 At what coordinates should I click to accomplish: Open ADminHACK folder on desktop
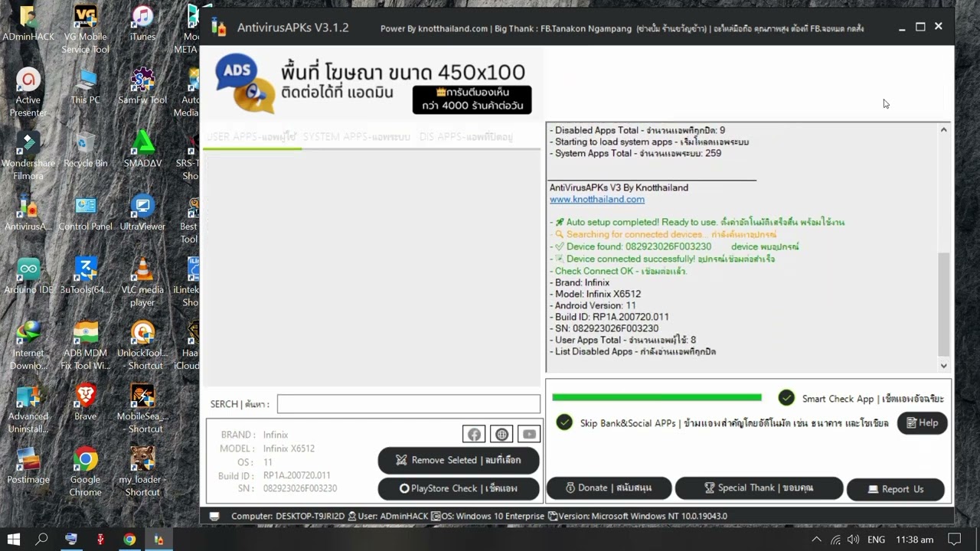pos(28,24)
